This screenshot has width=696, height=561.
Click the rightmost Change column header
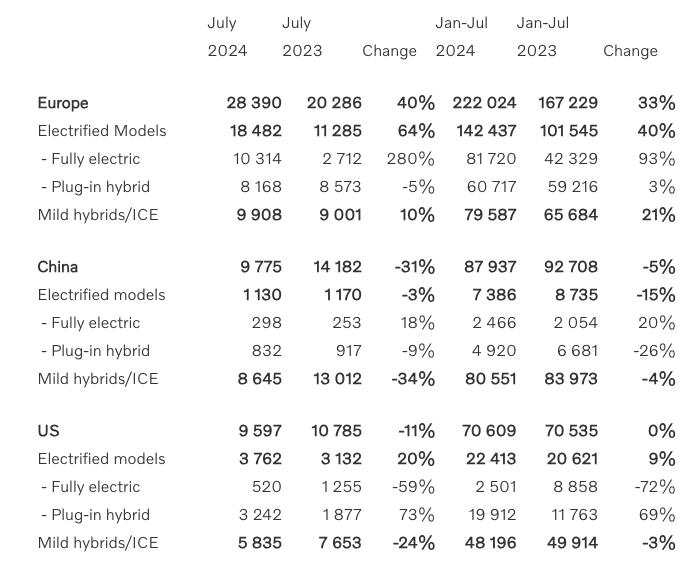tap(630, 51)
